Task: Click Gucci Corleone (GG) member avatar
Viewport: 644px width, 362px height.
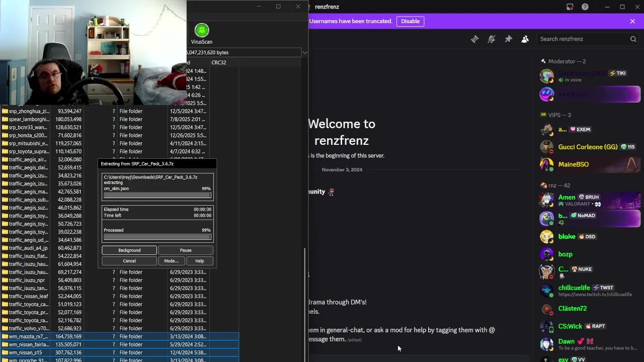Action: tap(546, 147)
